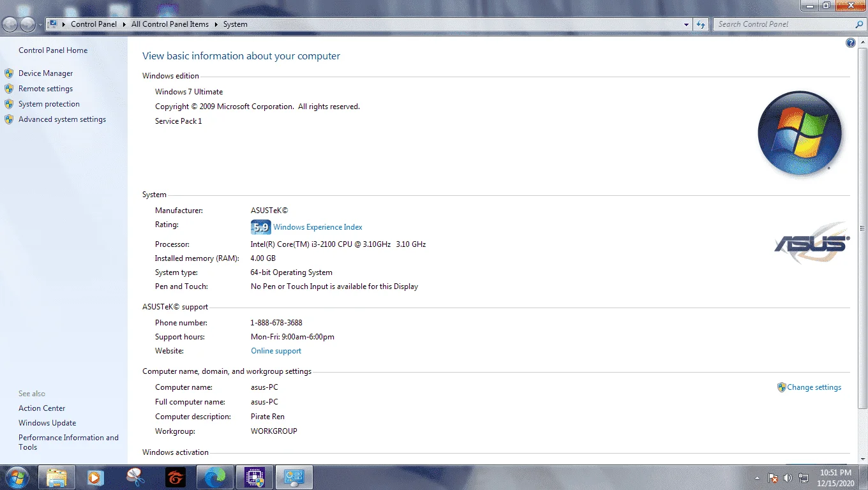Launch Microsoft Edge from the taskbar

pos(214,477)
